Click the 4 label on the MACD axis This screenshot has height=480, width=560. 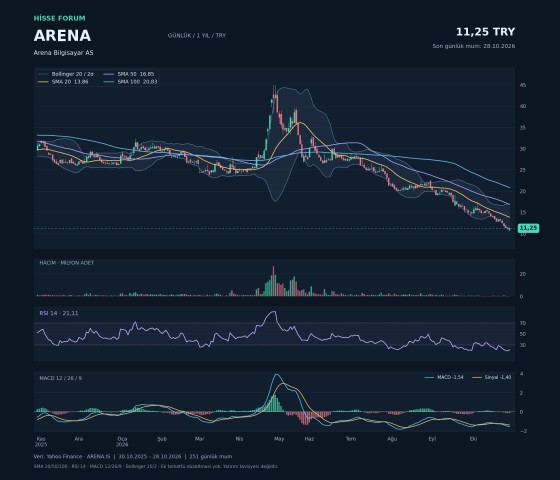pos(522,374)
